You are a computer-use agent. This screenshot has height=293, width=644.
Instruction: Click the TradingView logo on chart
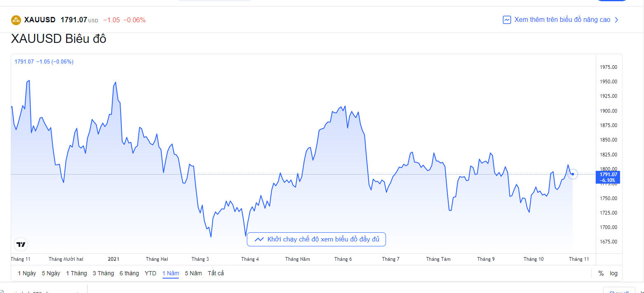pos(21,245)
